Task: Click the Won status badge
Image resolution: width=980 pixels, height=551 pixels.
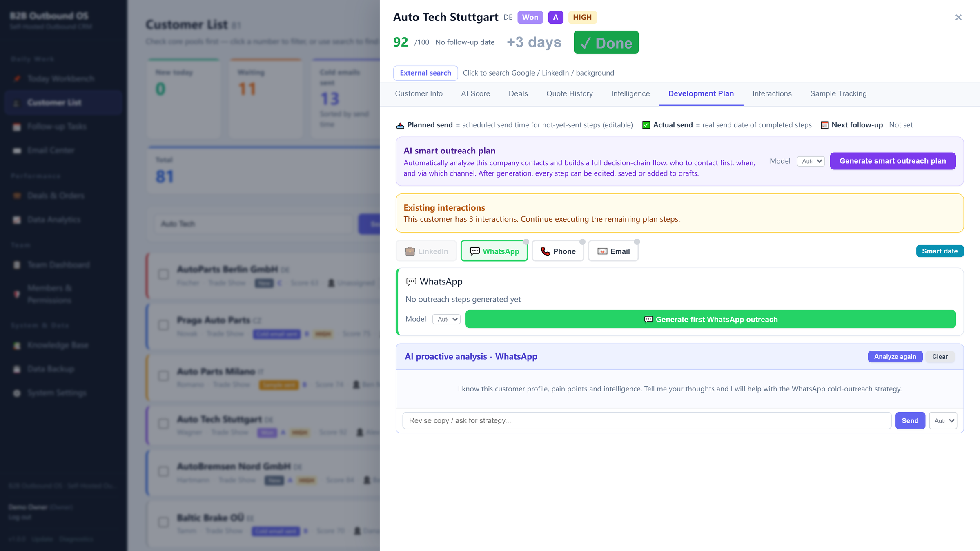Action: pyautogui.click(x=530, y=17)
